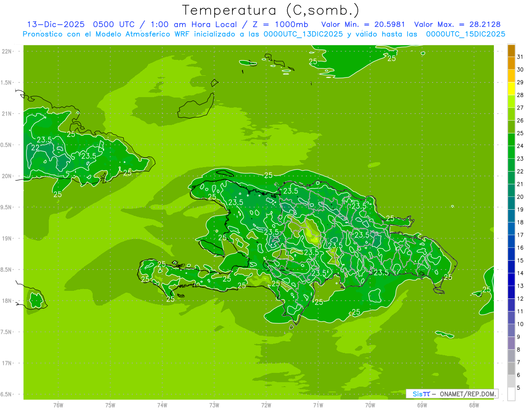The height and width of the screenshot is (411, 532).
Task: Click the '22N' latitude label
Action: point(8,51)
